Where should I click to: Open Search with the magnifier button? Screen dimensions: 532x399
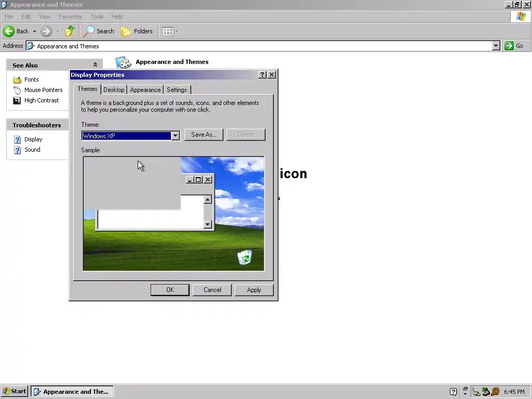coord(99,31)
